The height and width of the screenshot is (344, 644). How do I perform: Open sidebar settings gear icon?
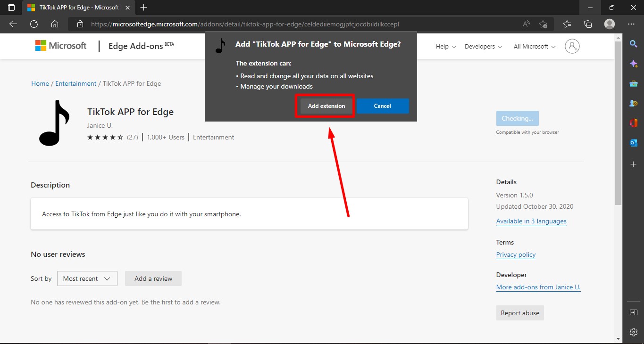click(x=634, y=332)
